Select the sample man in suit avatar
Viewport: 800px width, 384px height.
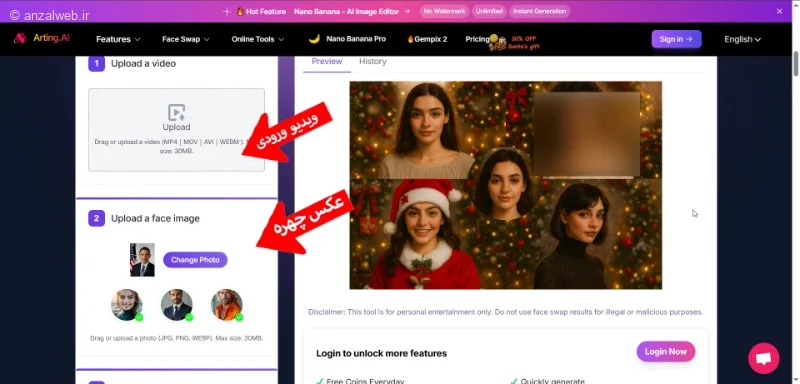[x=177, y=304]
